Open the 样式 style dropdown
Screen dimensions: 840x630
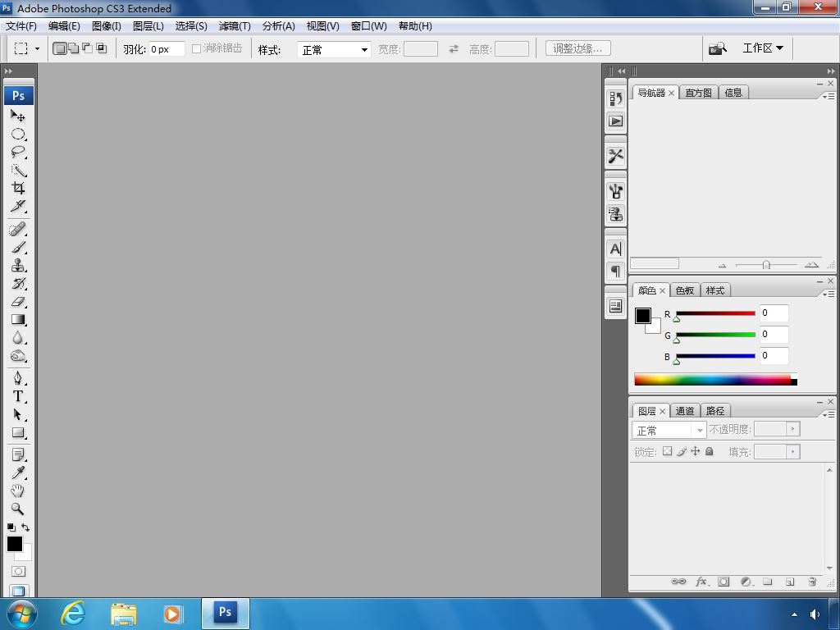point(334,49)
